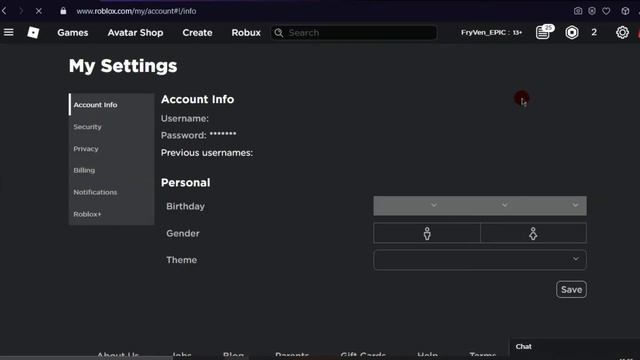
Task: Go back in browser history
Action: (4, 11)
